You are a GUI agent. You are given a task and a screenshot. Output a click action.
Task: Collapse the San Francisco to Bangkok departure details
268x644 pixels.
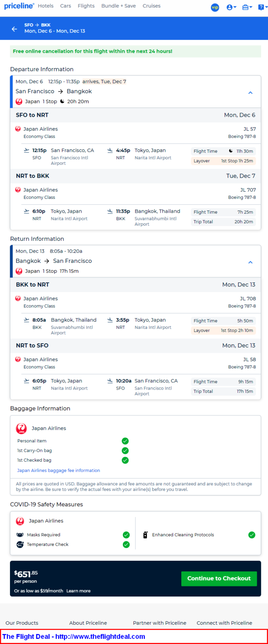tap(250, 92)
